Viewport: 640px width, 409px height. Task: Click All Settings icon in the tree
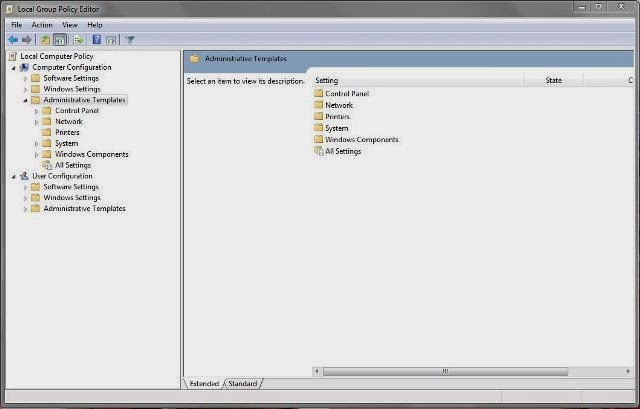tap(47, 165)
